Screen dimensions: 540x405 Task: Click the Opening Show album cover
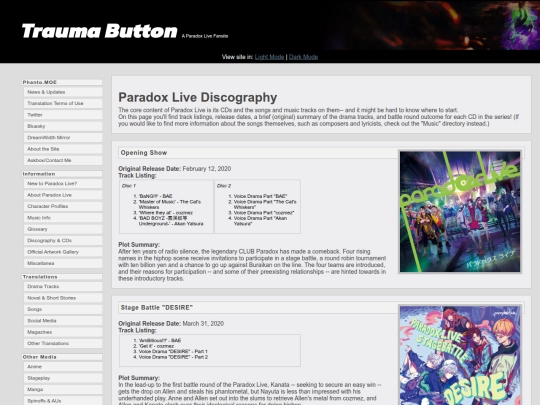click(460, 212)
